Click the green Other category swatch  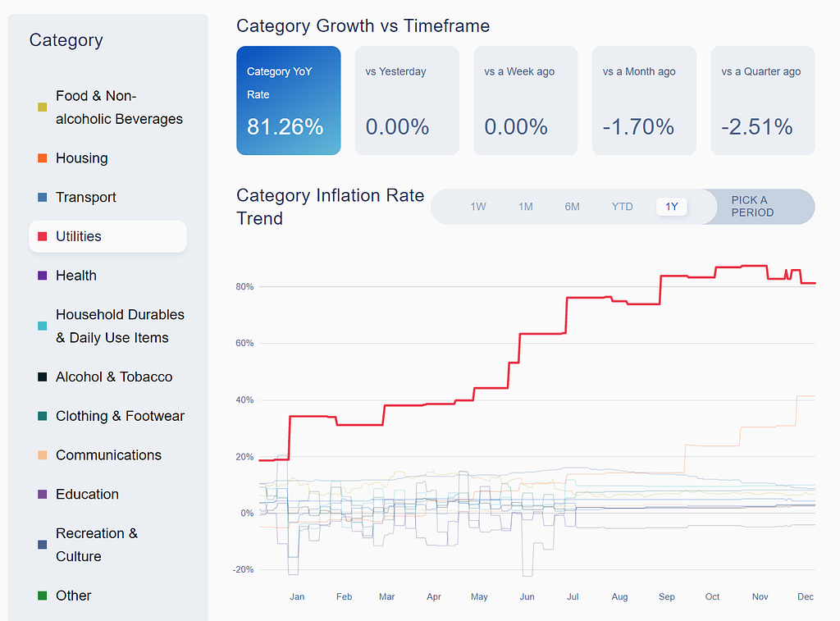[x=43, y=596]
